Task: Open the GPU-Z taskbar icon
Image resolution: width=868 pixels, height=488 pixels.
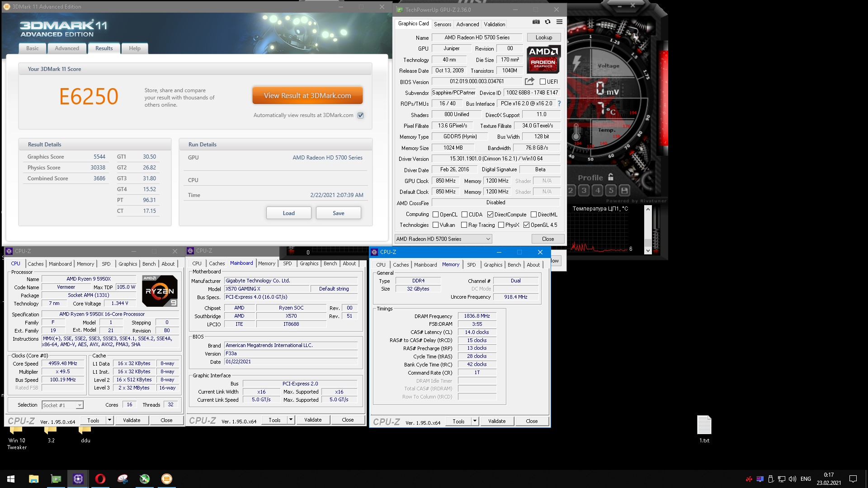Action: (x=56, y=479)
